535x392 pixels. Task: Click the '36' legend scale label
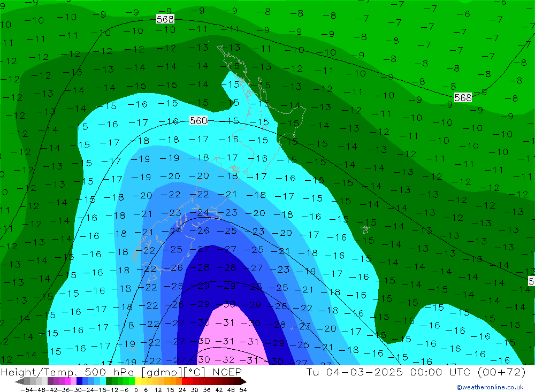[x=207, y=390]
